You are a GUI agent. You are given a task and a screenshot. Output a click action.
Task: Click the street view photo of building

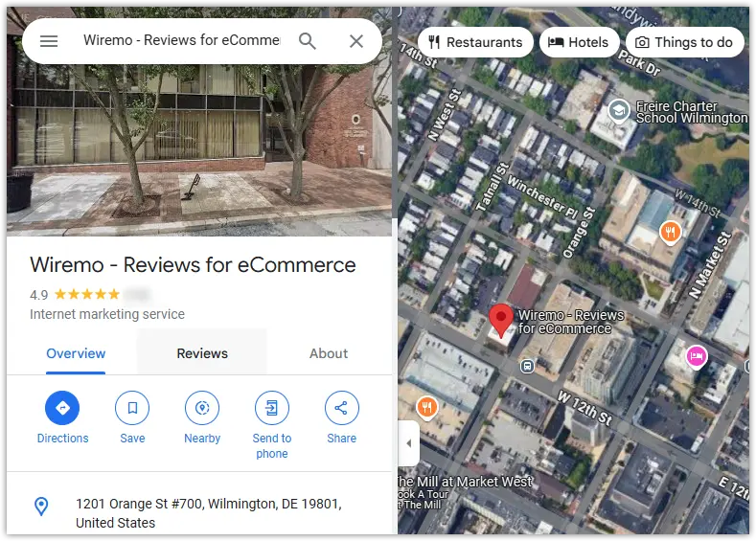tap(199, 150)
